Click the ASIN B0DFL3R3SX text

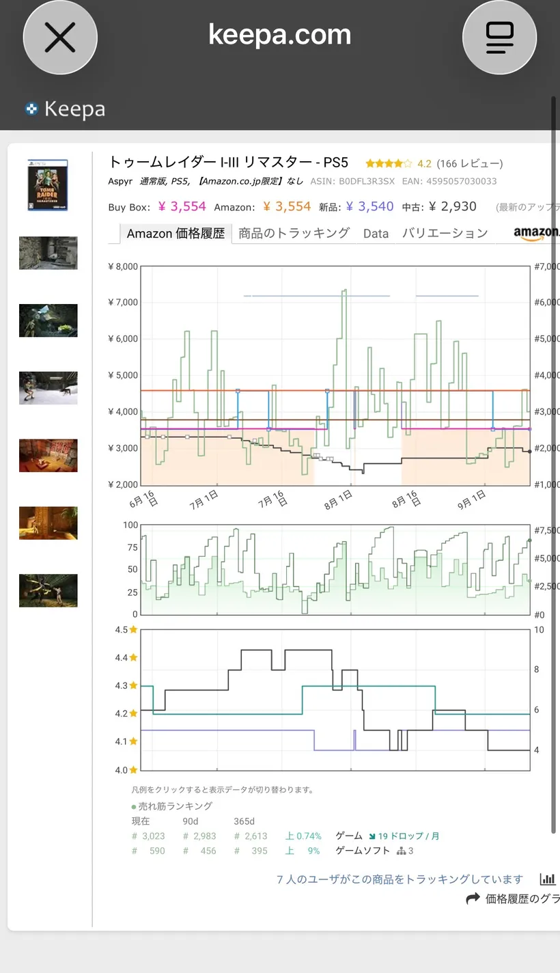point(352,181)
